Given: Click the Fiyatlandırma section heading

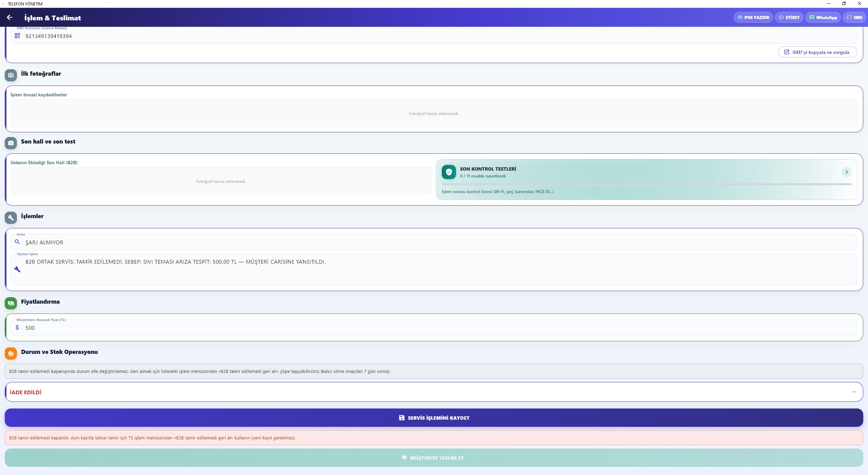Looking at the screenshot, I should (40, 302).
